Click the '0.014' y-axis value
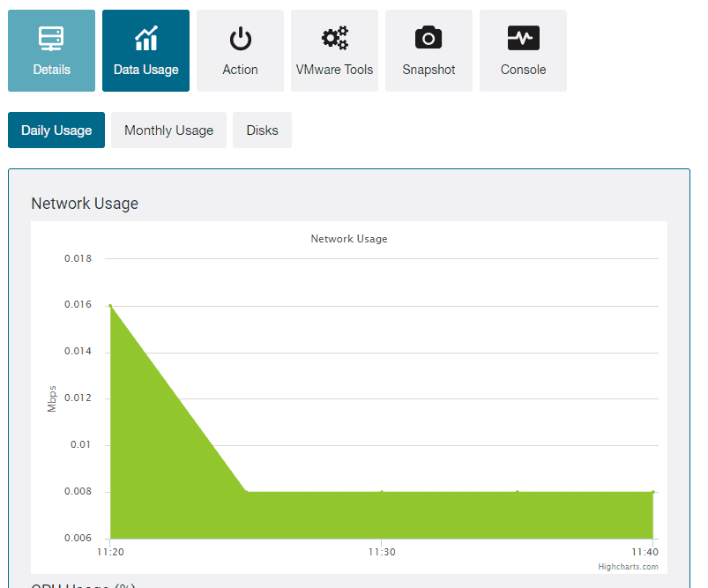Image resolution: width=708 pixels, height=588 pixels. [x=78, y=351]
